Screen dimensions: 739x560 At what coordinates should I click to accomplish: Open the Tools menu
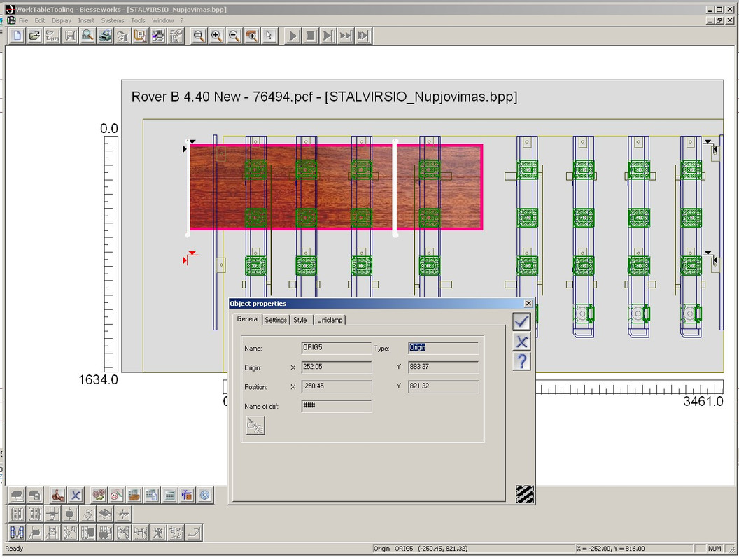tap(138, 20)
